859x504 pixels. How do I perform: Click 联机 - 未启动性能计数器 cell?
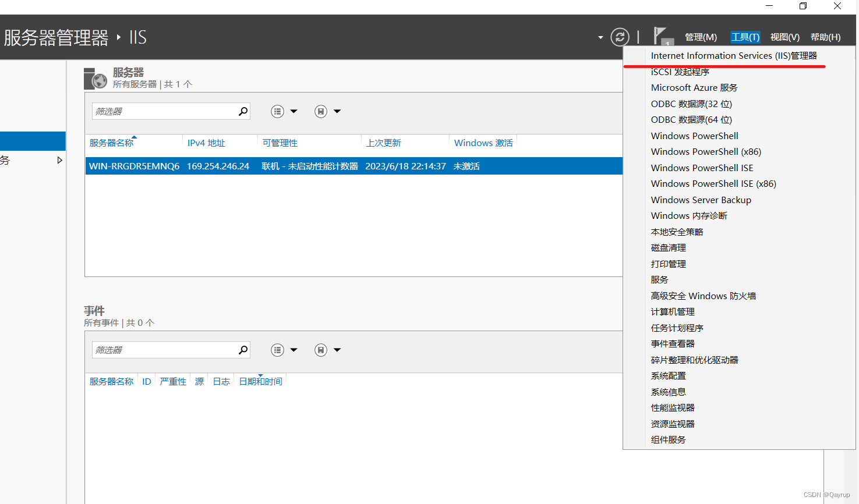pyautogui.click(x=310, y=166)
